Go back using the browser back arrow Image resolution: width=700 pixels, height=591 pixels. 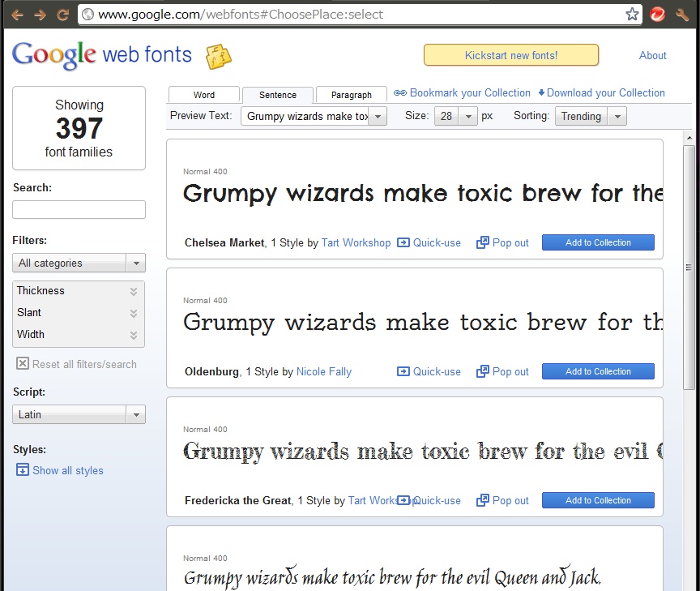[x=17, y=15]
